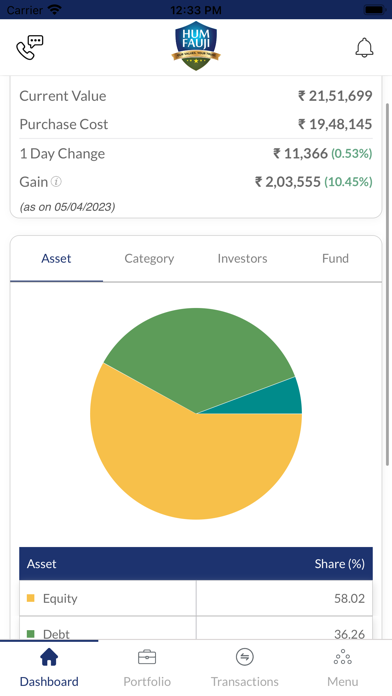Tap the info icon next to Gain
Screen dimensions: 392x696
(x=56, y=182)
